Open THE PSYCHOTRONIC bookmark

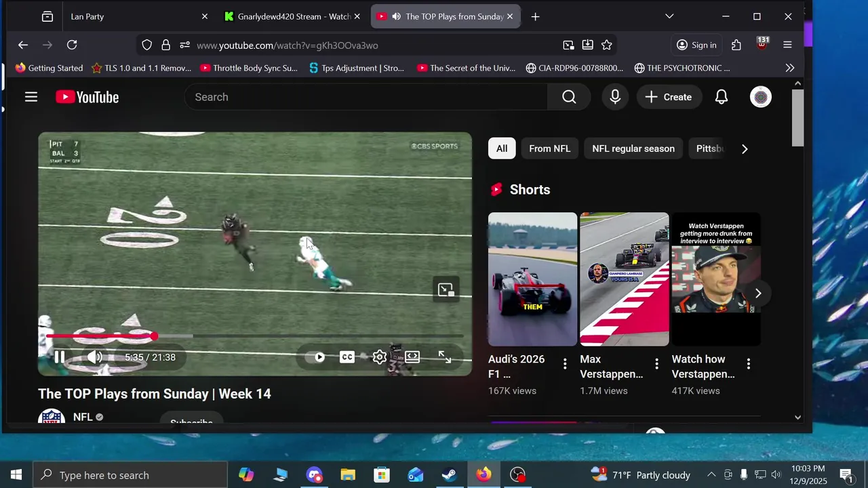click(682, 68)
